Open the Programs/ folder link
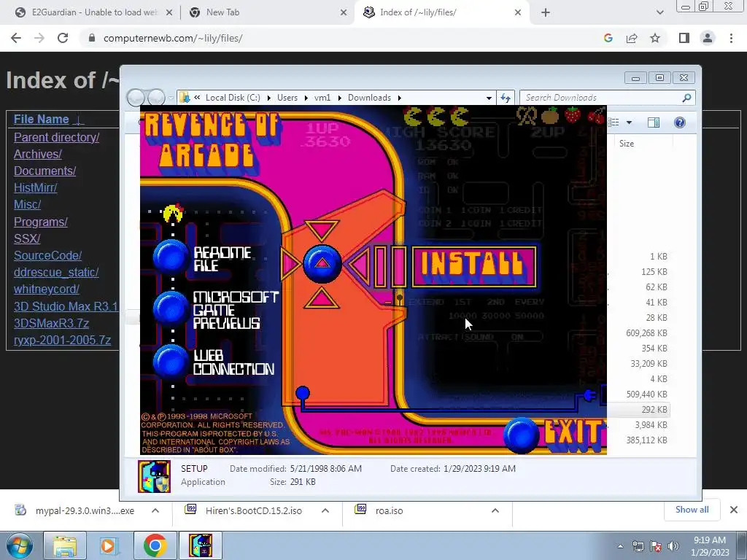This screenshot has height=560, width=747. pos(41,222)
